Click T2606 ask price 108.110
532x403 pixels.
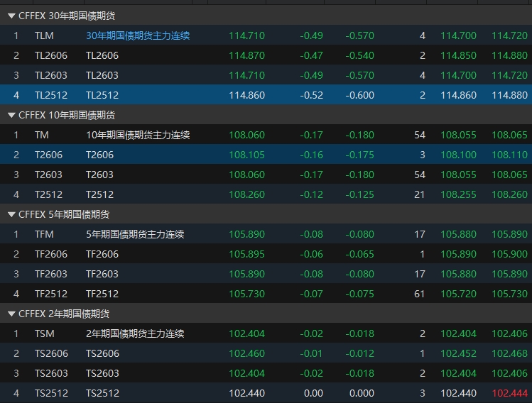509,155
